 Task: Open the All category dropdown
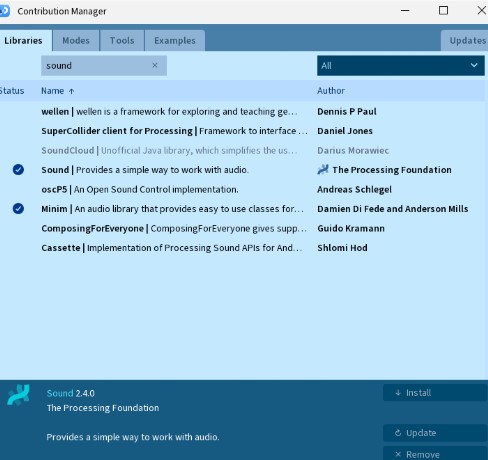(x=401, y=66)
